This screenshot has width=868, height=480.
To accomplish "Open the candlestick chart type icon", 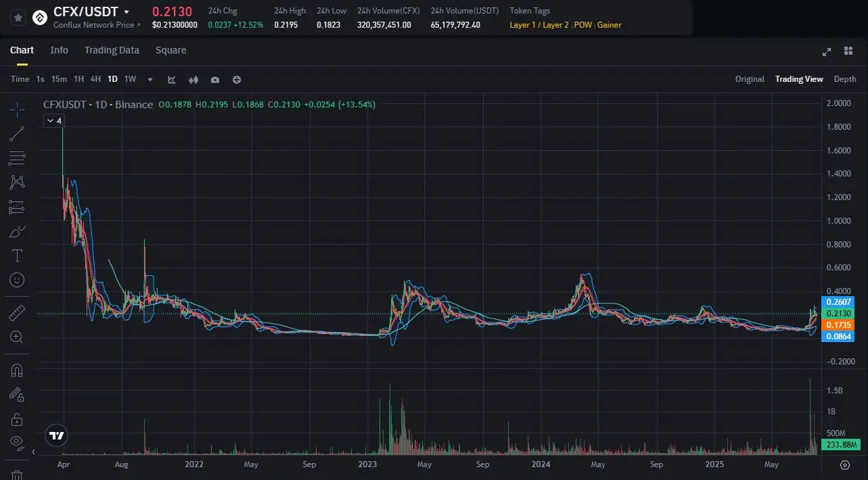I will (193, 80).
